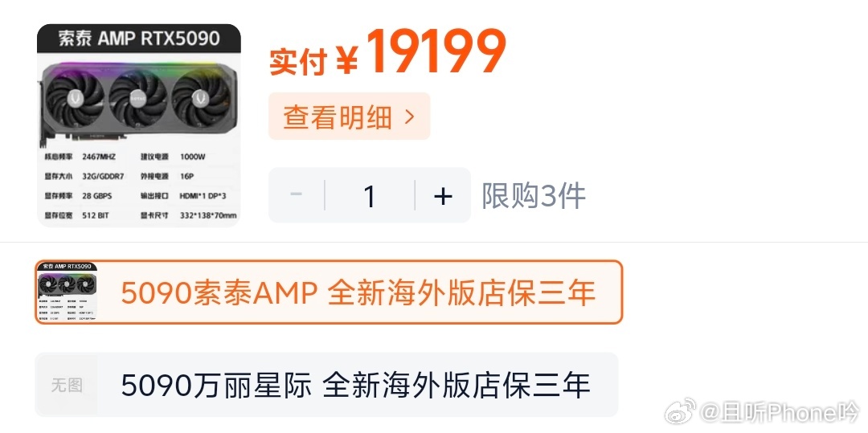Click the 1000W power spec in the product image
Screen dimensions: 868x433
[193, 157]
